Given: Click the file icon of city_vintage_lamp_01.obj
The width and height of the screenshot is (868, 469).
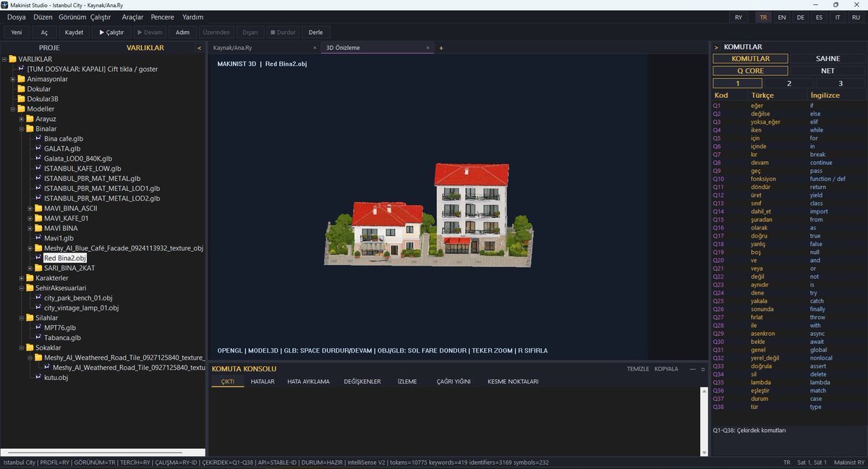Looking at the screenshot, I should coord(38,308).
